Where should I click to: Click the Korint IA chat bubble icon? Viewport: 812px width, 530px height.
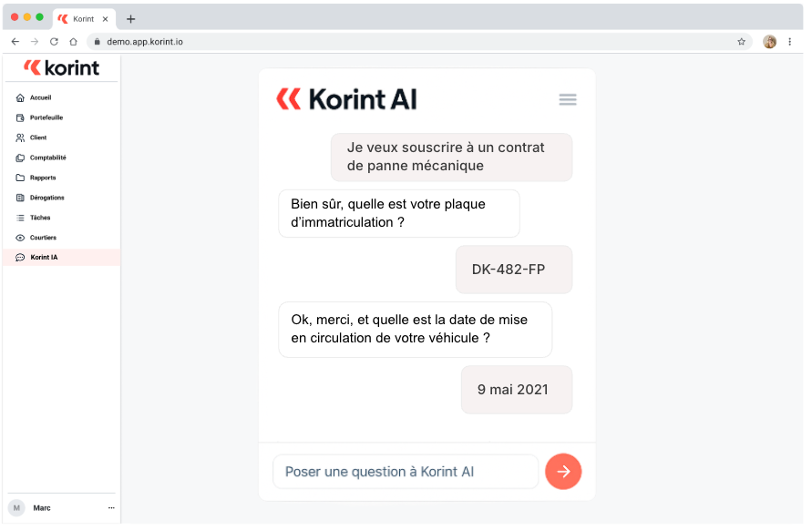[20, 258]
